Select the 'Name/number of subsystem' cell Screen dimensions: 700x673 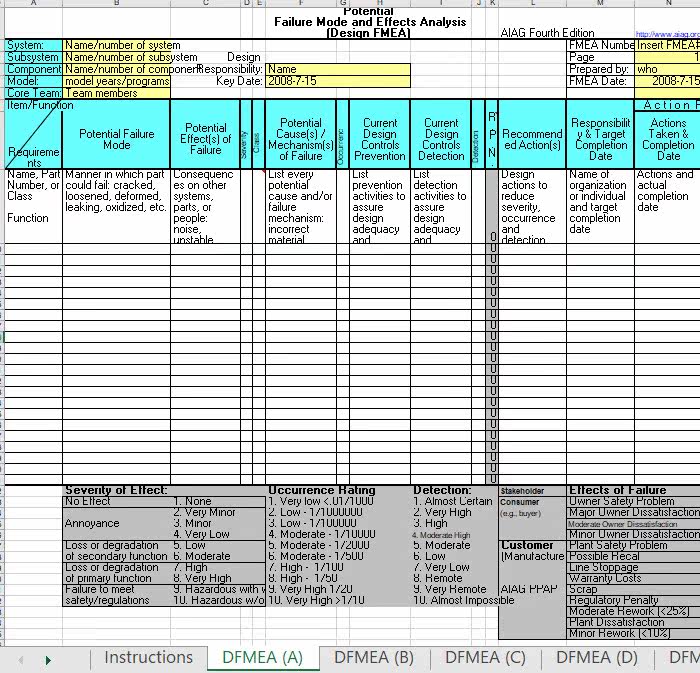pyautogui.click(x=116, y=57)
